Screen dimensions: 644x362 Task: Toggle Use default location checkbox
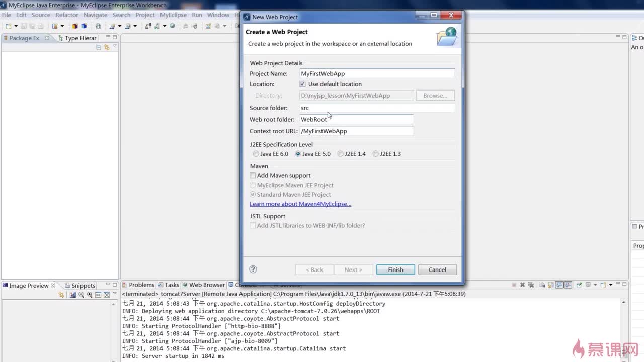coord(302,84)
